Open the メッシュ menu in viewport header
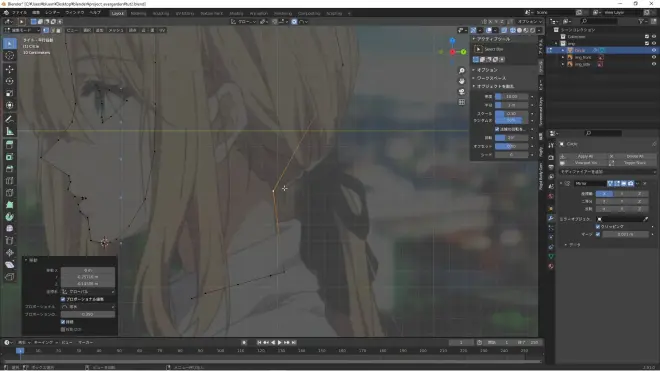Screen dimensions: 660x371 pos(116,30)
